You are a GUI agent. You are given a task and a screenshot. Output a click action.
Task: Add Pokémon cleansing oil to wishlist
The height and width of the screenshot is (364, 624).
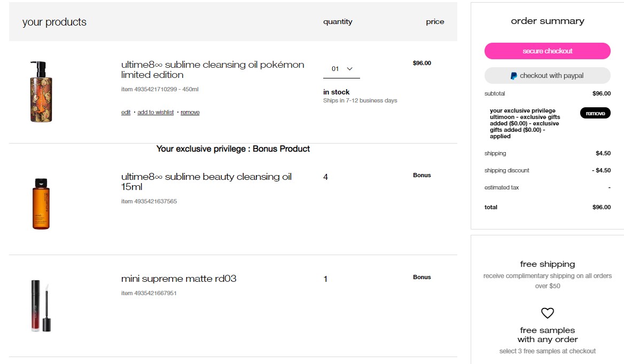click(155, 113)
